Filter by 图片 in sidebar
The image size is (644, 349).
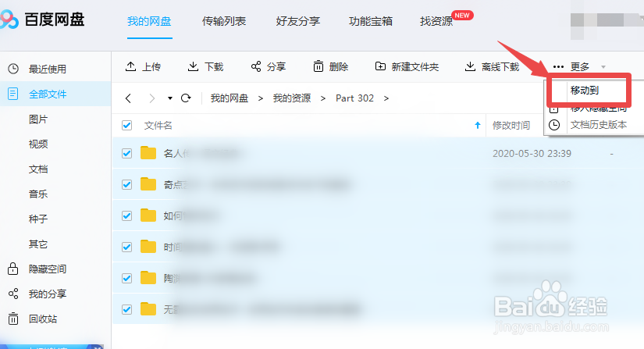click(38, 119)
